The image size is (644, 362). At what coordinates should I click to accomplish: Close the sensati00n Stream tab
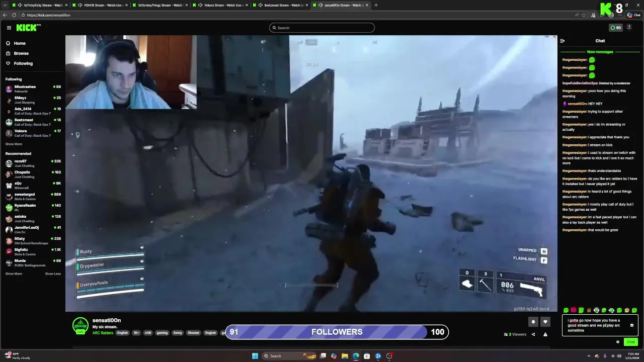[x=367, y=5]
